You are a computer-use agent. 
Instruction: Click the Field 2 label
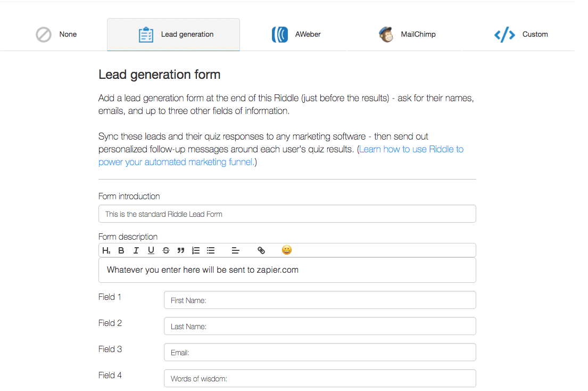[x=110, y=323]
